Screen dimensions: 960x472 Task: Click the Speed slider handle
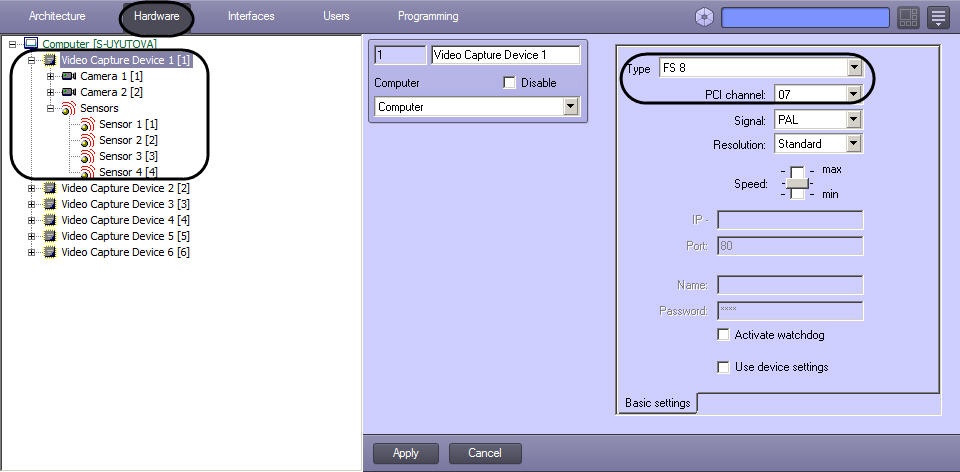point(797,183)
